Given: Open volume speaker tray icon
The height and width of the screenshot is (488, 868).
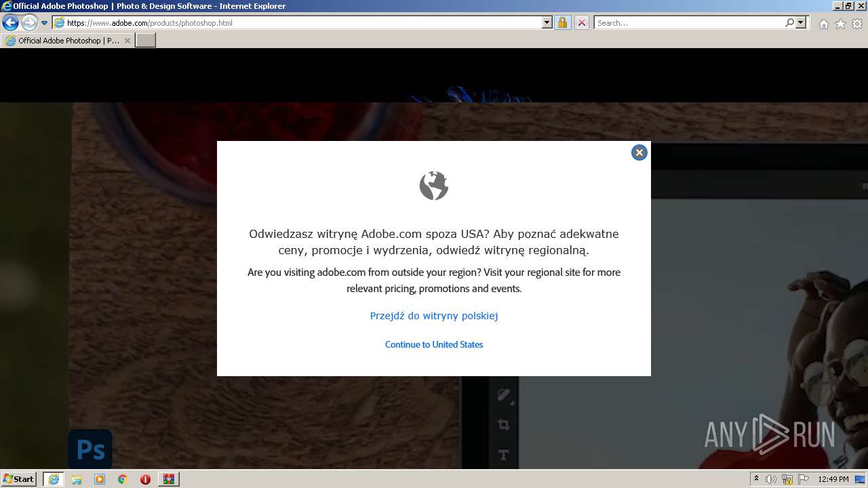Looking at the screenshot, I should (771, 479).
